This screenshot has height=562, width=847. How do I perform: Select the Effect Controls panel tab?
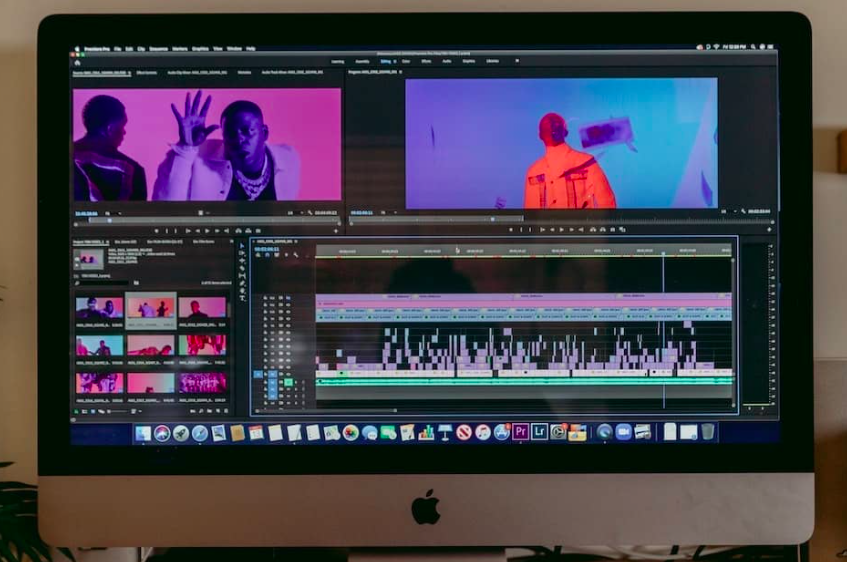point(149,73)
